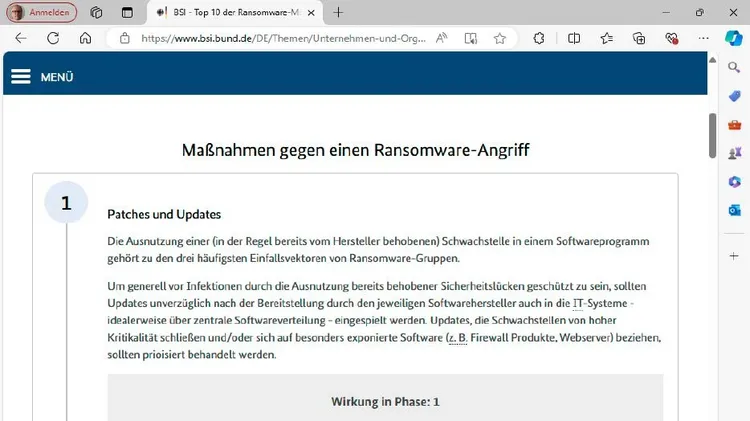The image size is (750, 421).
Task: Click the heading Maßnahmen gegen einen Ransomware-Angriff
Action: 355,150
